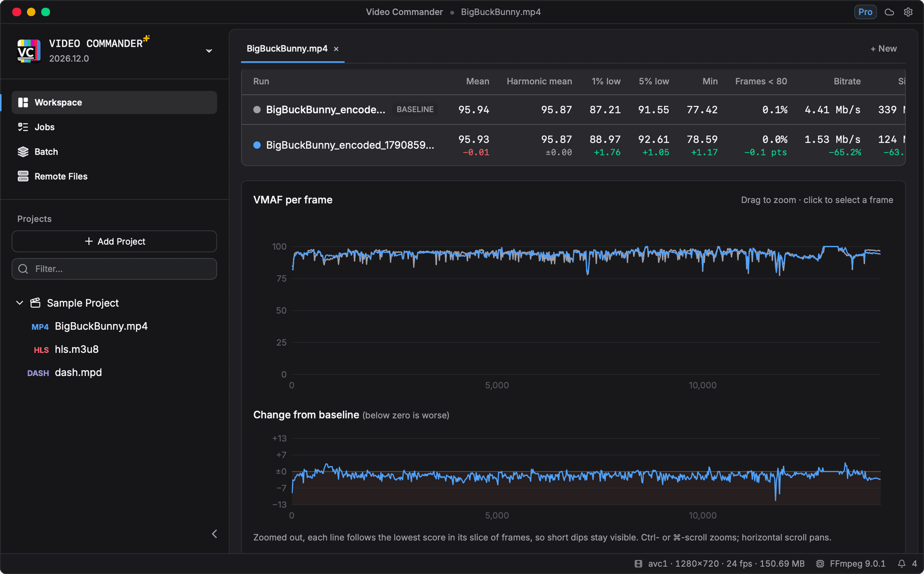Click the FFmpeg version chip icon
Image resolution: width=924 pixels, height=574 pixels.
pos(820,563)
